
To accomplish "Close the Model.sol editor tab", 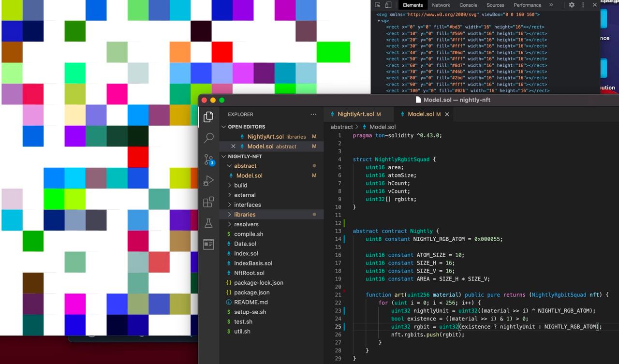I will pyautogui.click(x=447, y=114).
